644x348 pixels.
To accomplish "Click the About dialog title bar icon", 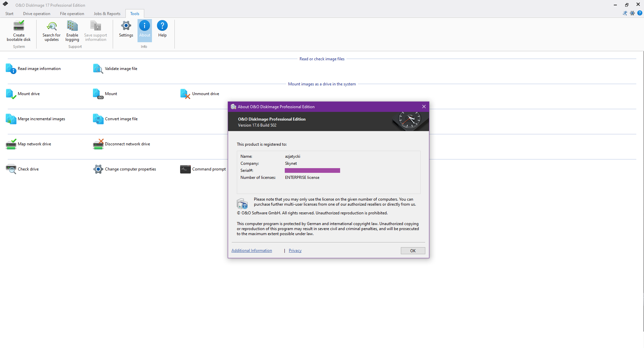I will [x=233, y=107].
